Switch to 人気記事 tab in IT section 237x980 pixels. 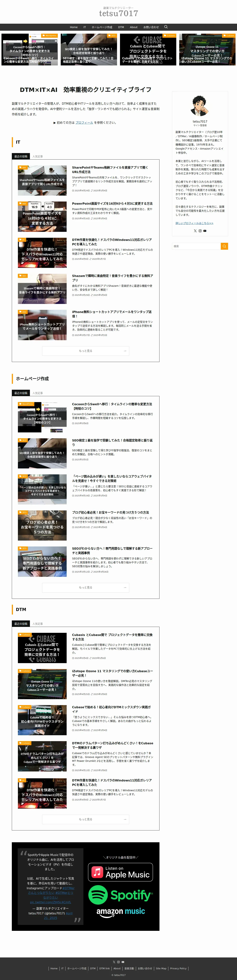pyautogui.click(x=38, y=156)
